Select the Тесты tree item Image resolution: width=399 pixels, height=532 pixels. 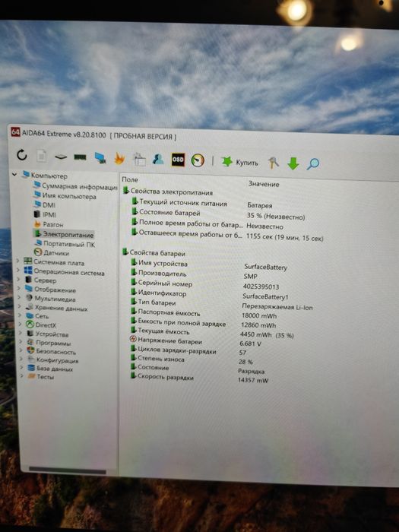click(41, 377)
